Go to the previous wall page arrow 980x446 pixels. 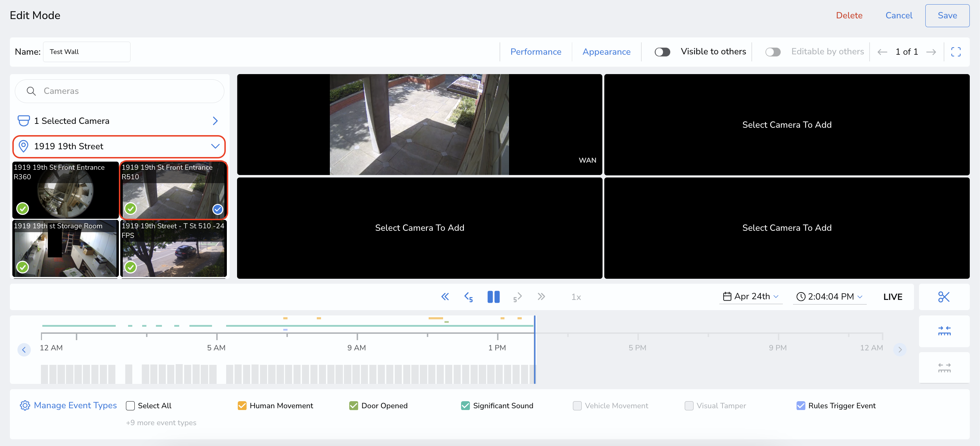tap(882, 52)
